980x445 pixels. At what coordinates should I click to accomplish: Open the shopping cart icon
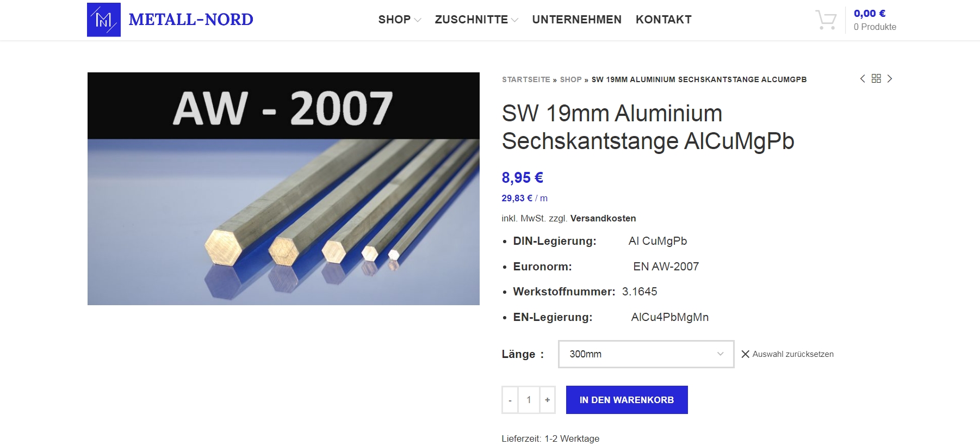click(826, 20)
